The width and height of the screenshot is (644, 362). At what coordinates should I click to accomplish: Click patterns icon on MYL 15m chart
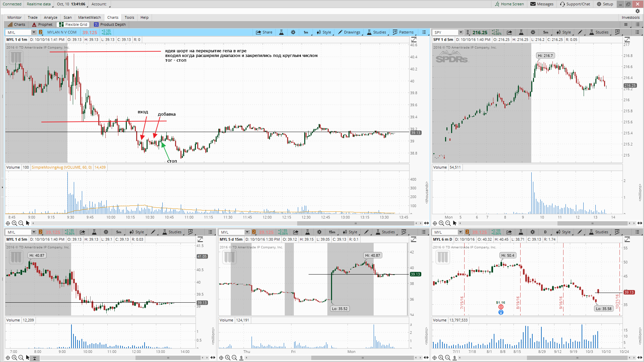point(404,232)
